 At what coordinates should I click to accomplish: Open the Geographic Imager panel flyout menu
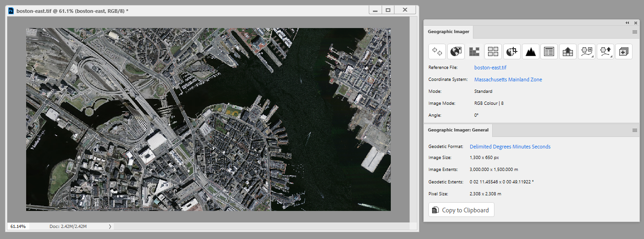tap(635, 32)
